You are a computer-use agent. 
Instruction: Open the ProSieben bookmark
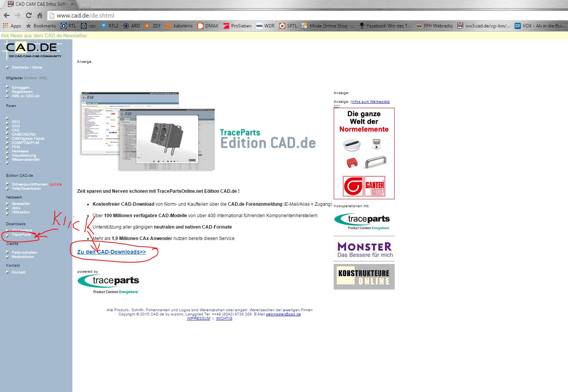pyautogui.click(x=237, y=26)
